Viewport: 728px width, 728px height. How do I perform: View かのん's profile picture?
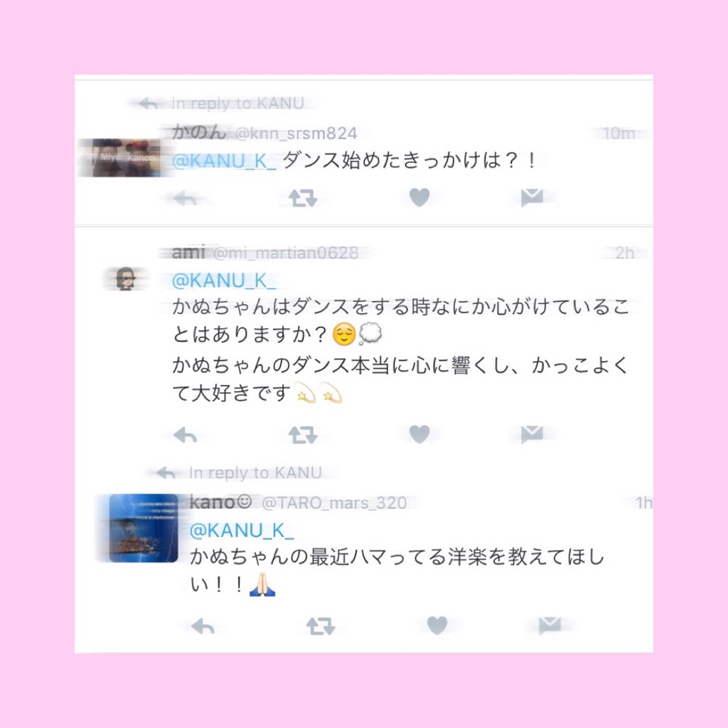click(127, 158)
